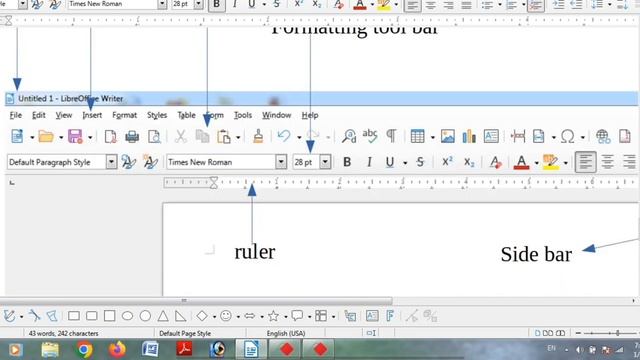
Task: Click the Insert Image picture icon
Action: point(447,136)
